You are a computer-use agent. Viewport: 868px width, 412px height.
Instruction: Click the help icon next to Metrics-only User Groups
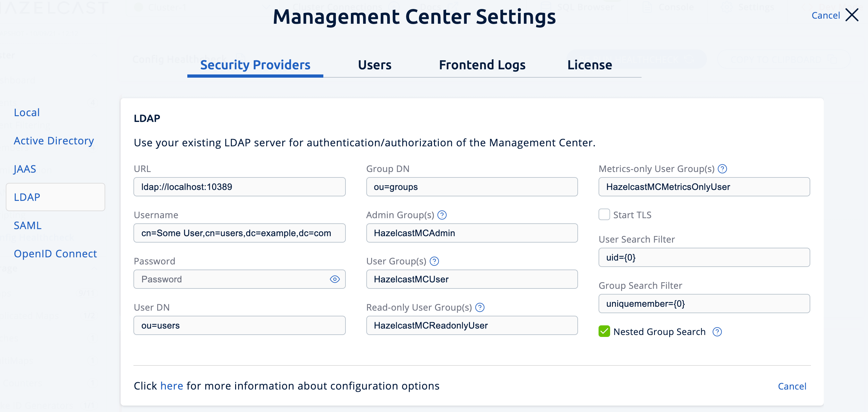pos(722,168)
